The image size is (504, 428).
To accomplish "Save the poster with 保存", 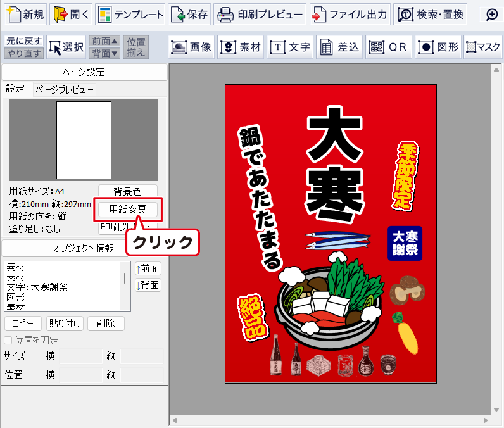I will 189,14.
